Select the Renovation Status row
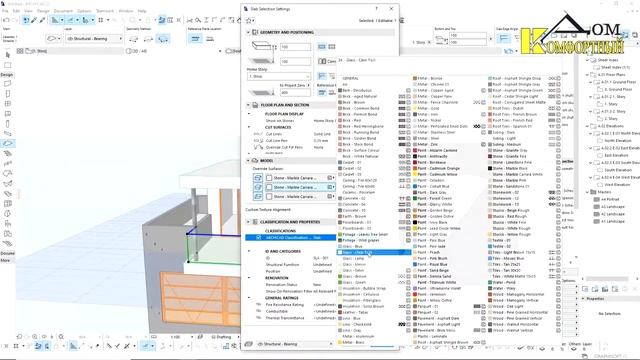 coord(294,284)
